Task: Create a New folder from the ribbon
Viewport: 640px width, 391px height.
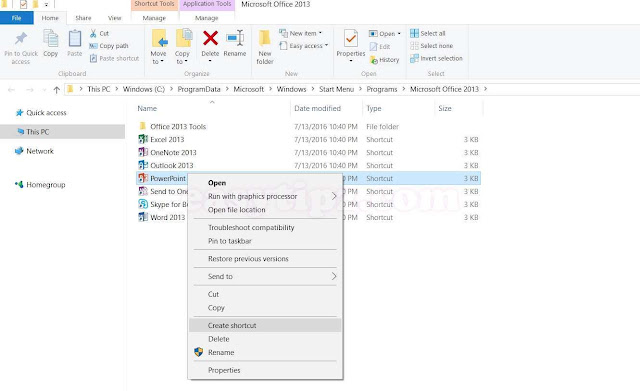Action: point(264,47)
